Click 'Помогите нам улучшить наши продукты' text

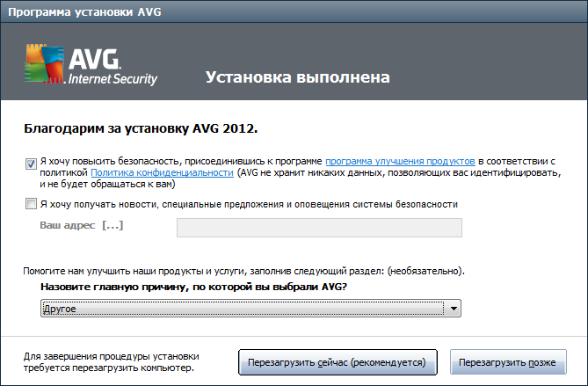point(243,271)
